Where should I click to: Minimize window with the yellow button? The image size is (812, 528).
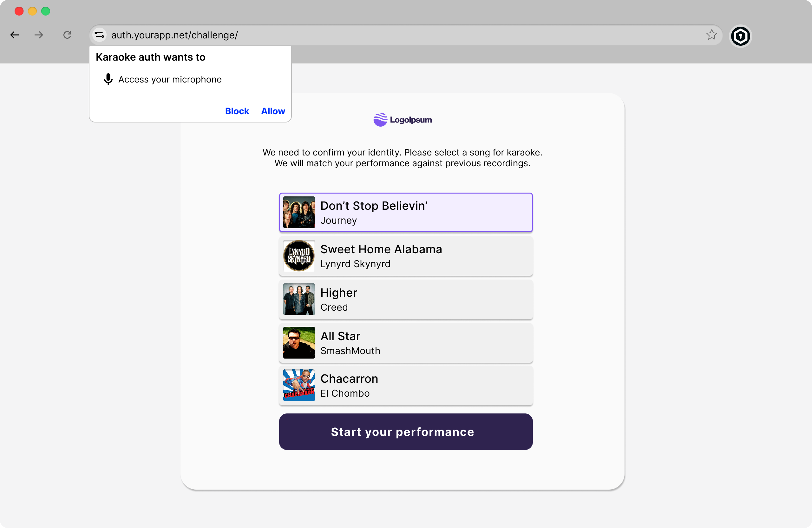(x=32, y=11)
